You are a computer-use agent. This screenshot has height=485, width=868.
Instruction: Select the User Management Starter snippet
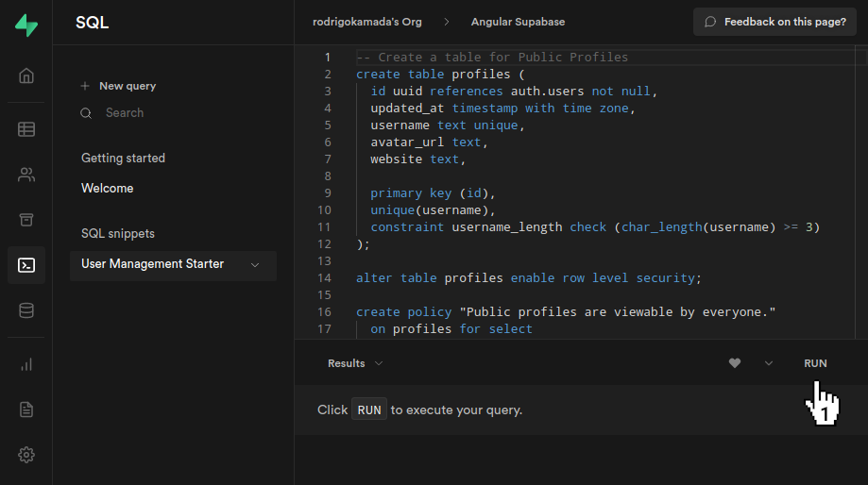pyautogui.click(x=153, y=264)
